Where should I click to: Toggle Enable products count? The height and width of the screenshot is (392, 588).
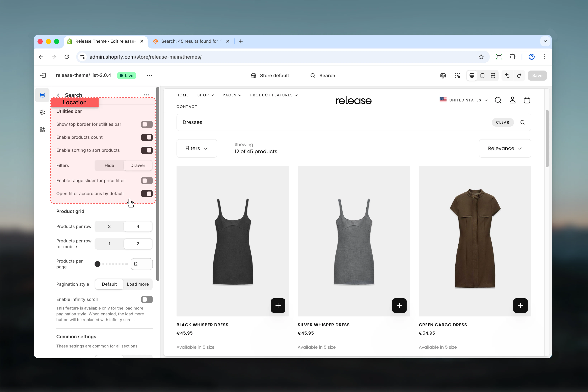[147, 137]
